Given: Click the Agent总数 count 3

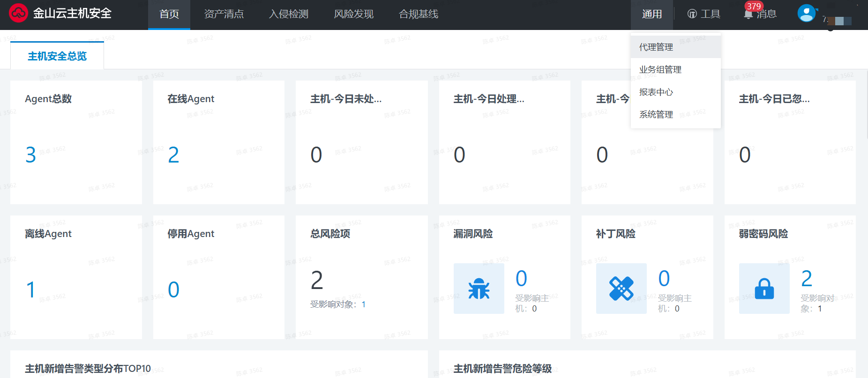Looking at the screenshot, I should [x=31, y=155].
